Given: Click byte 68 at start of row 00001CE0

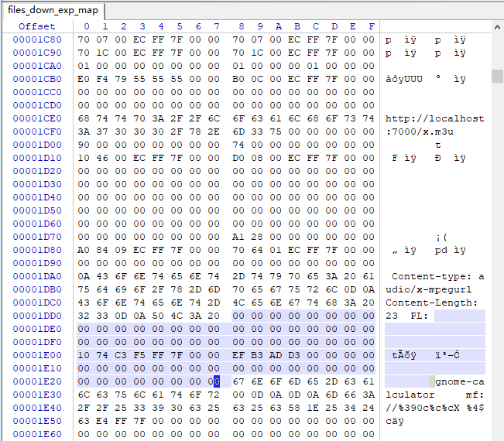Looking at the screenshot, I should [84, 118].
